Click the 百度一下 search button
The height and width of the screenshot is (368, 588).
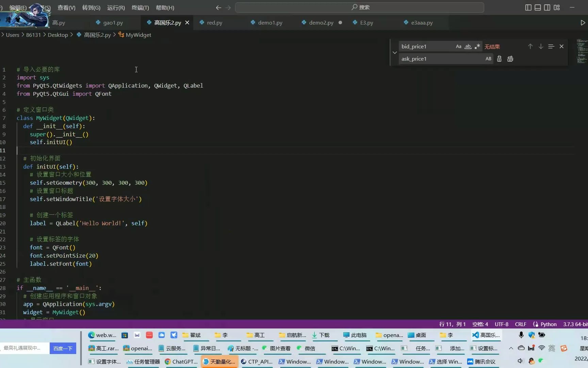[x=63, y=348]
